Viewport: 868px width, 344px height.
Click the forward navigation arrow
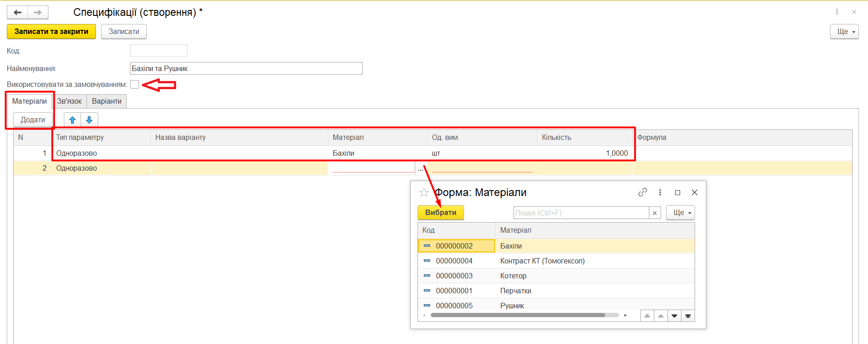(38, 12)
